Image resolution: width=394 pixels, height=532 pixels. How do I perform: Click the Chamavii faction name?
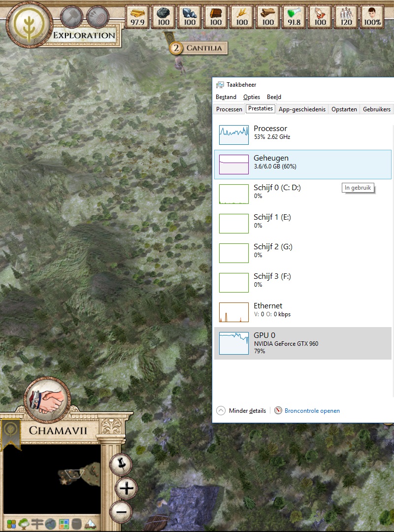coord(58,431)
